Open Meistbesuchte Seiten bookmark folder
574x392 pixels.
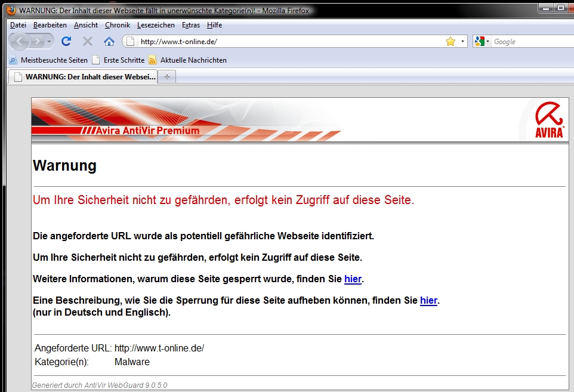tap(48, 60)
